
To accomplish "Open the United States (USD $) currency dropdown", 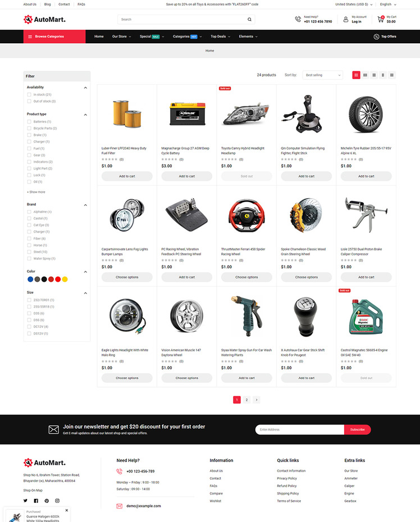I will (x=354, y=4).
